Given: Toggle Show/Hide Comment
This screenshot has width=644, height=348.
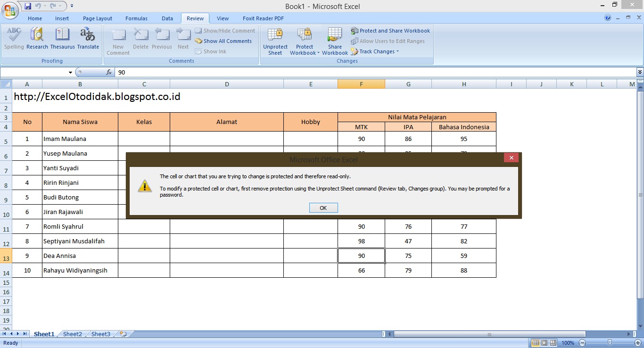Looking at the screenshot, I should pos(225,31).
